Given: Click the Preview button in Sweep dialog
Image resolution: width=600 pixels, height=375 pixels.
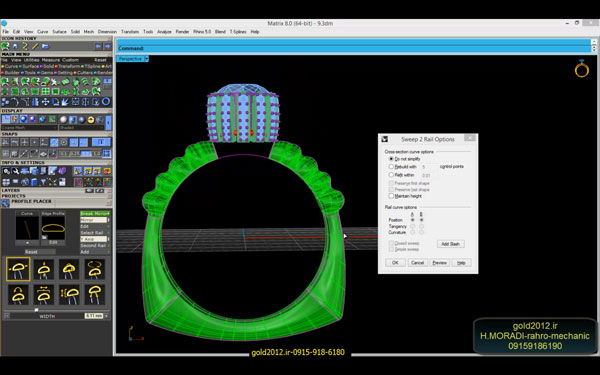Looking at the screenshot, I should pos(439,262).
